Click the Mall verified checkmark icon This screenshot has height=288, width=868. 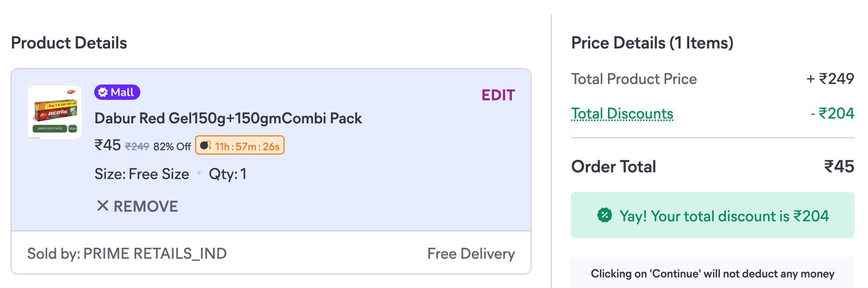tap(103, 93)
